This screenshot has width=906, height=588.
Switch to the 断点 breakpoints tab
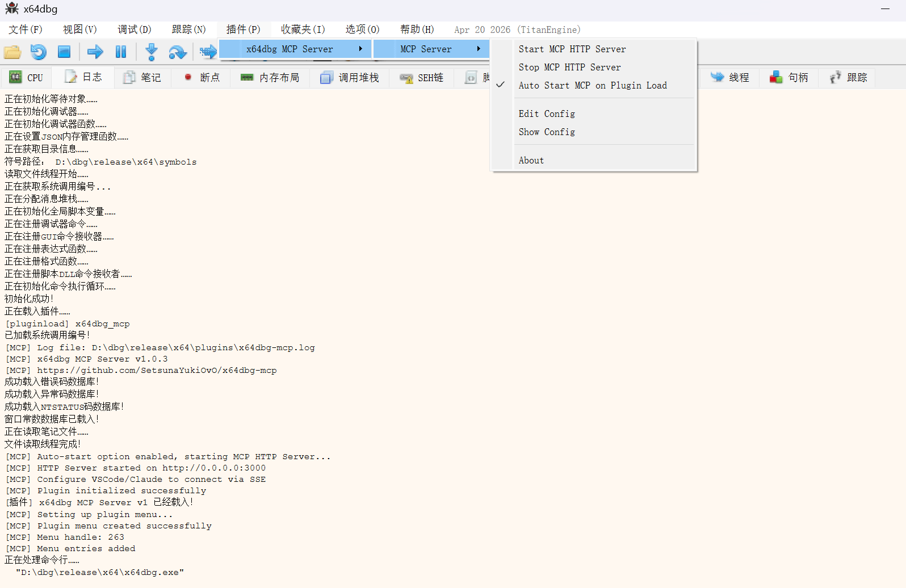pyautogui.click(x=202, y=78)
